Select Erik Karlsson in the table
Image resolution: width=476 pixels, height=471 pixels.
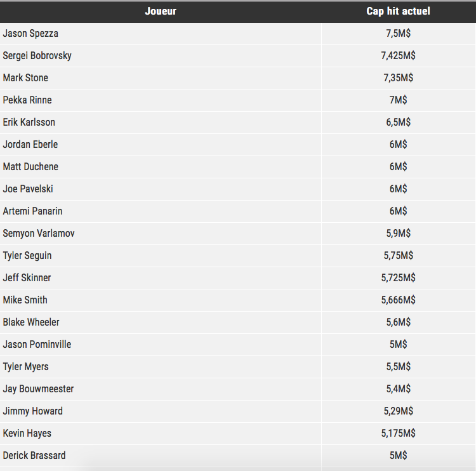point(29,122)
